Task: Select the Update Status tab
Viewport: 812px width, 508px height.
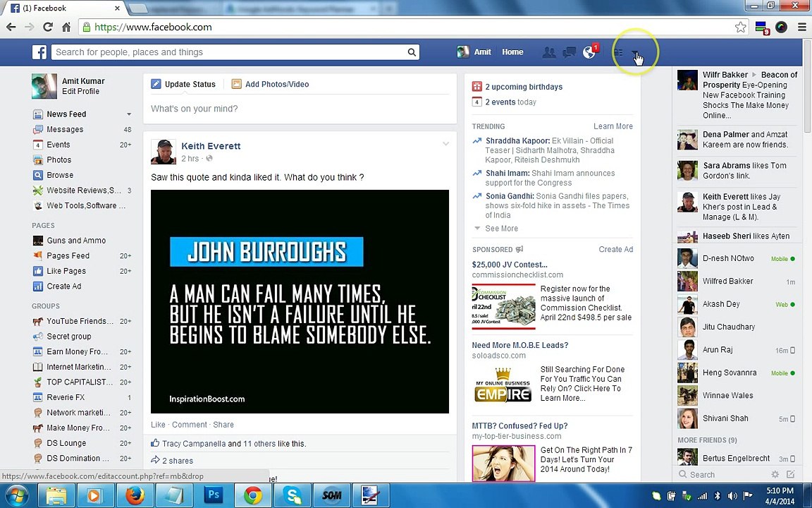Action: click(x=183, y=84)
